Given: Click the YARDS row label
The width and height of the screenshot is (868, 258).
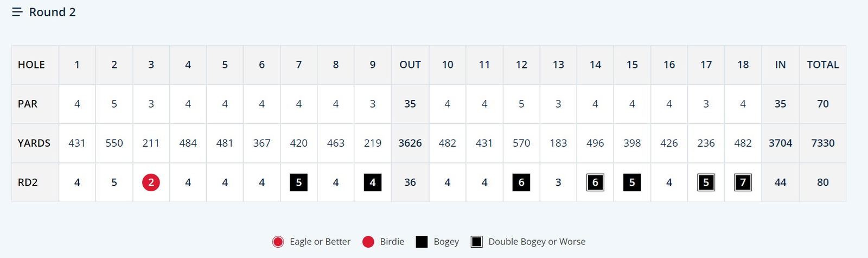Looking at the screenshot, I should [x=34, y=143].
